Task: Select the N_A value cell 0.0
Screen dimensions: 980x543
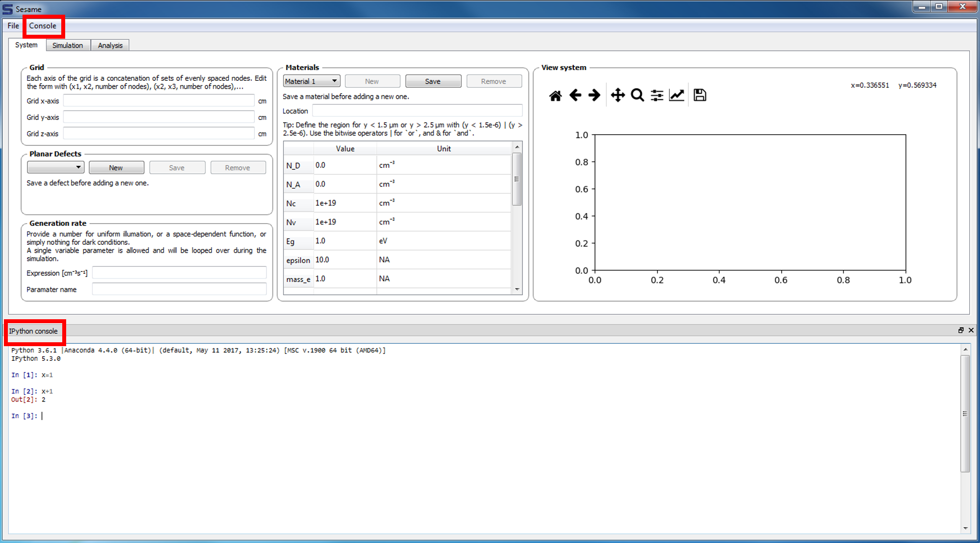Action: (345, 184)
